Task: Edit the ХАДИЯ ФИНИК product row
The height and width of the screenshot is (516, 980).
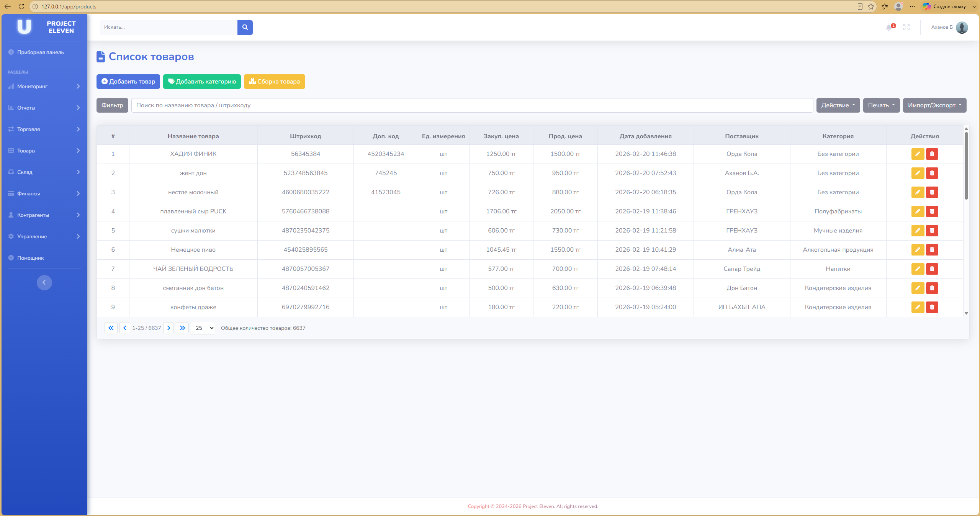Action: (x=918, y=154)
